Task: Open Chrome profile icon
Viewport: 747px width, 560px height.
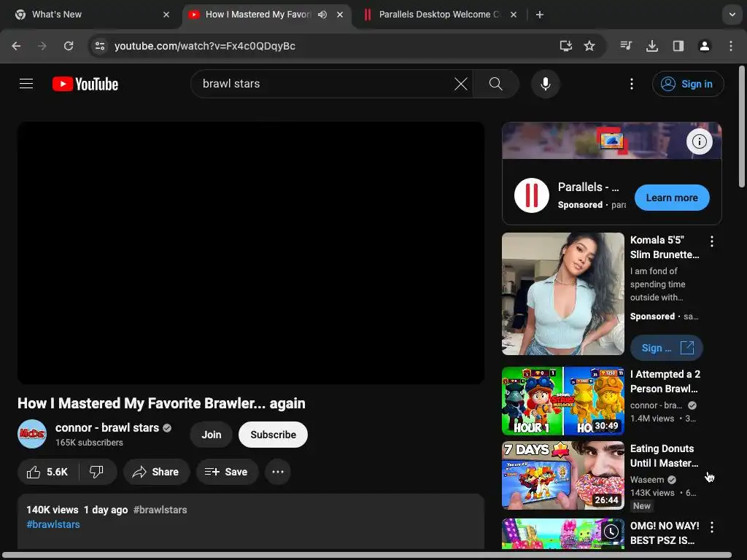Action: (705, 46)
